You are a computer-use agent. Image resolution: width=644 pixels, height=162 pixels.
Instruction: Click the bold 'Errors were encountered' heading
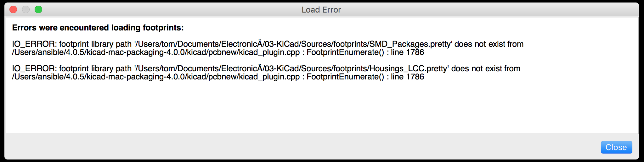[98, 28]
